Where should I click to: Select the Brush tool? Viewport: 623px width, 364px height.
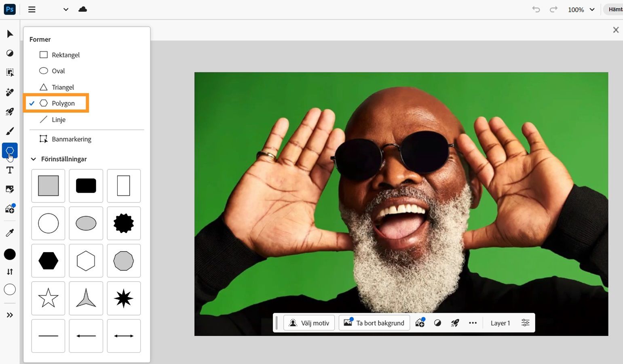click(x=10, y=130)
